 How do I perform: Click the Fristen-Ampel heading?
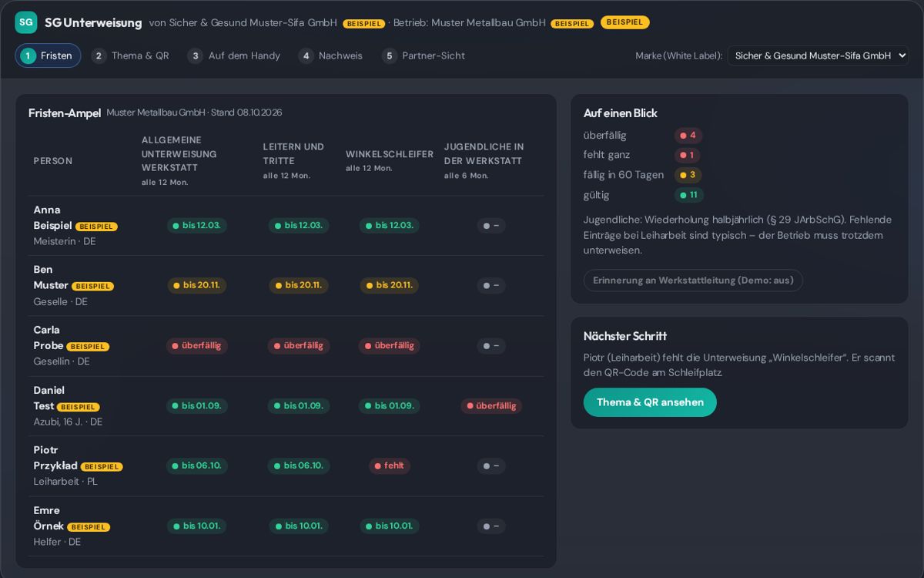(65, 113)
